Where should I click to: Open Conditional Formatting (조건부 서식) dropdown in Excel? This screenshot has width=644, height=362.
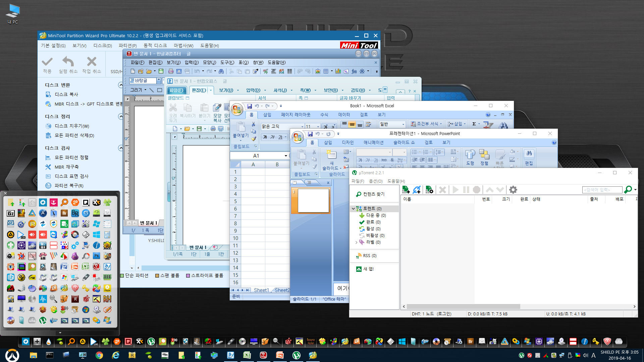427,124
